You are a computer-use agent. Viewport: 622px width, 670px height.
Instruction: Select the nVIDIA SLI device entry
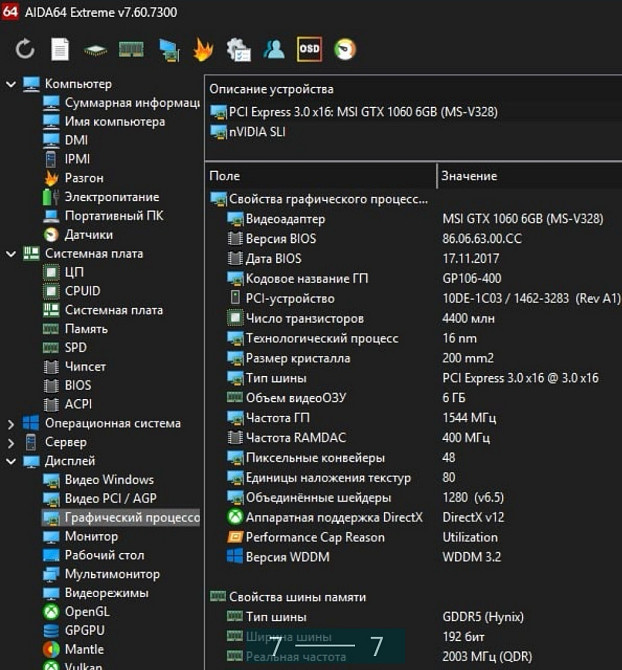pos(248,132)
